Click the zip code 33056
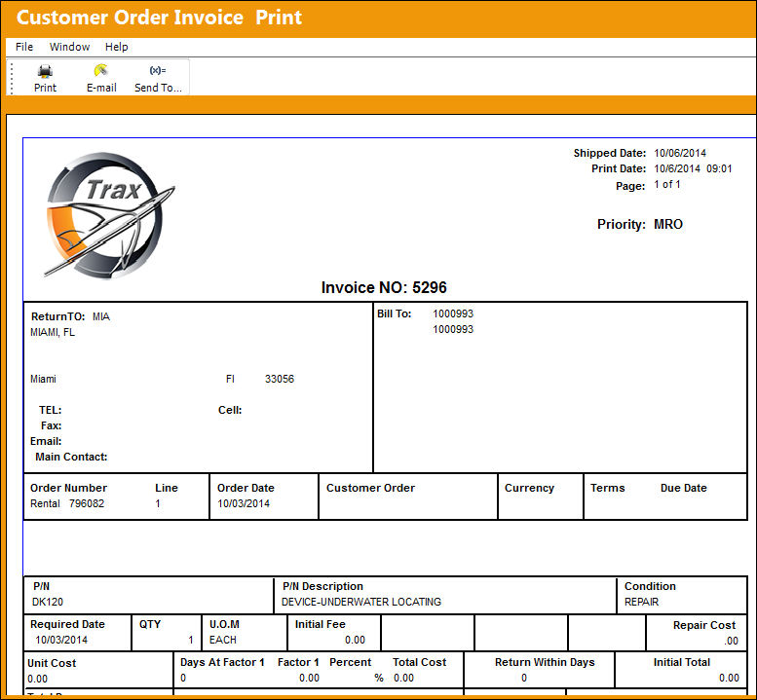The width and height of the screenshot is (757, 700). pyautogui.click(x=279, y=379)
